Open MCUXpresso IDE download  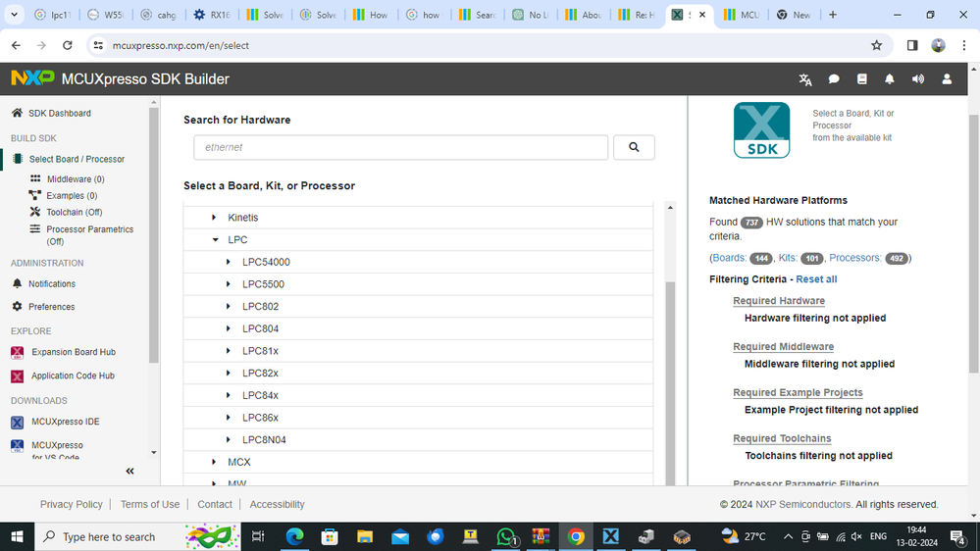[65, 422]
